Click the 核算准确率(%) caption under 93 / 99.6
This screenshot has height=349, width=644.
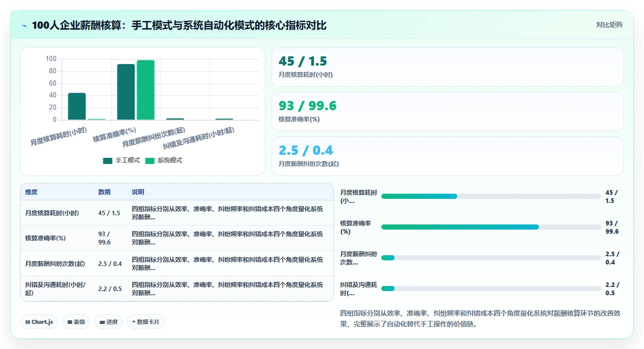(x=299, y=119)
